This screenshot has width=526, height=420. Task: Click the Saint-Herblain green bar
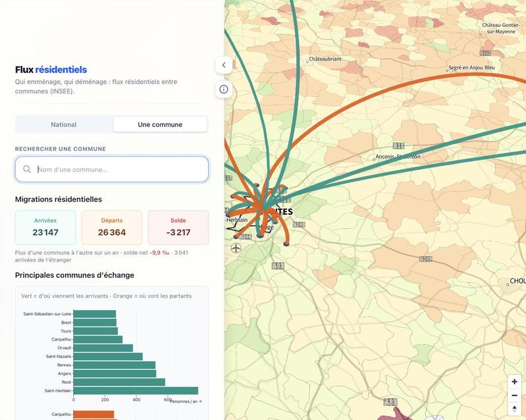click(136, 390)
